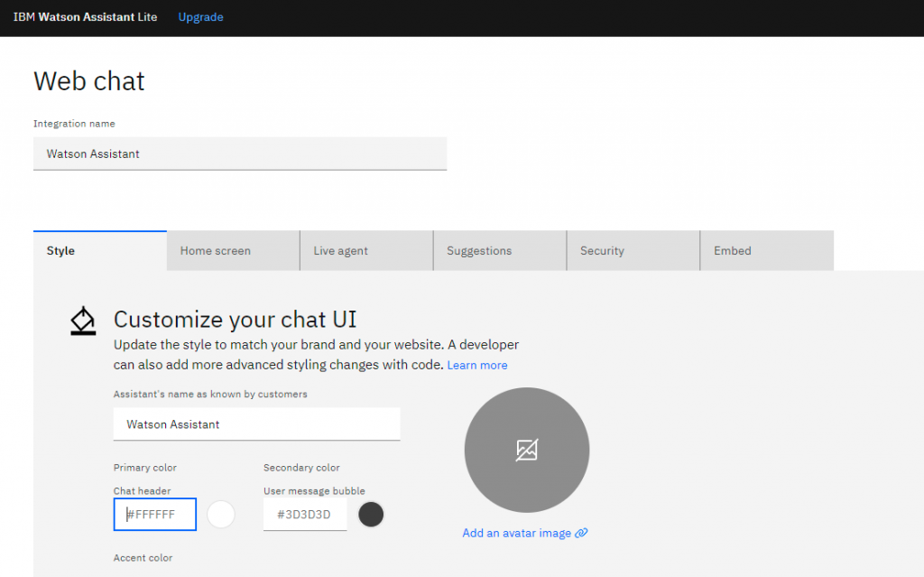
Task: Click the link icon beside Add an avatar image
Action: tap(582, 533)
